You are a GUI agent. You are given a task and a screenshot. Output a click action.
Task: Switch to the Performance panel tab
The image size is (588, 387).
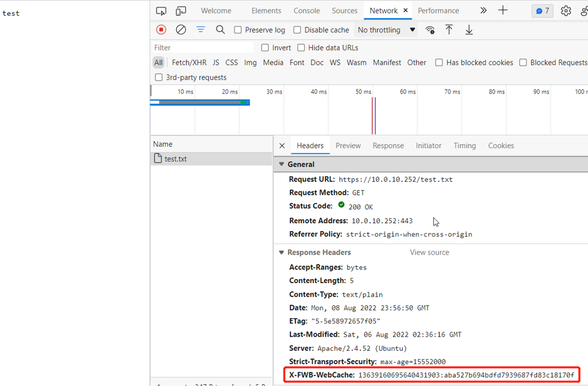438,10
